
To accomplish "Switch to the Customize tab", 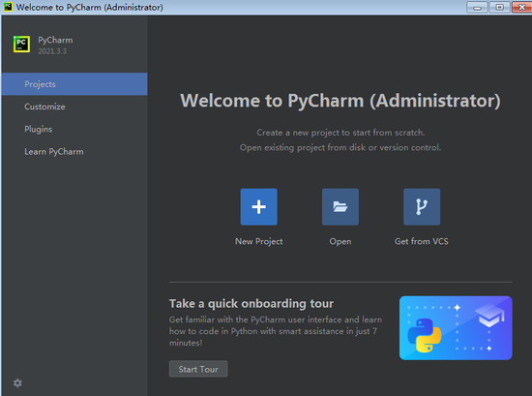I will (x=74, y=107).
